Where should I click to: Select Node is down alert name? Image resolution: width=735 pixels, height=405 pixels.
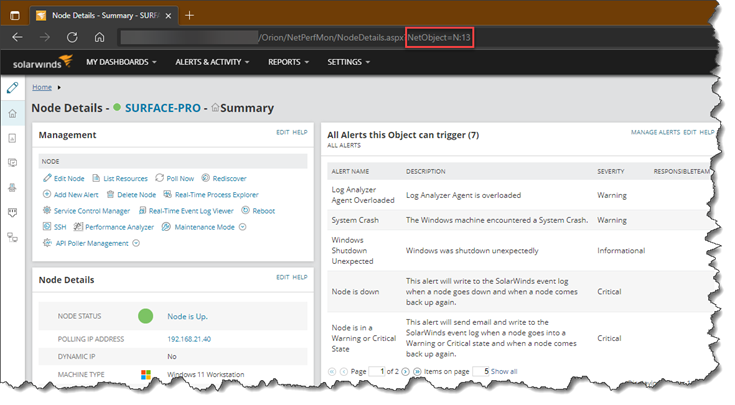(x=355, y=292)
